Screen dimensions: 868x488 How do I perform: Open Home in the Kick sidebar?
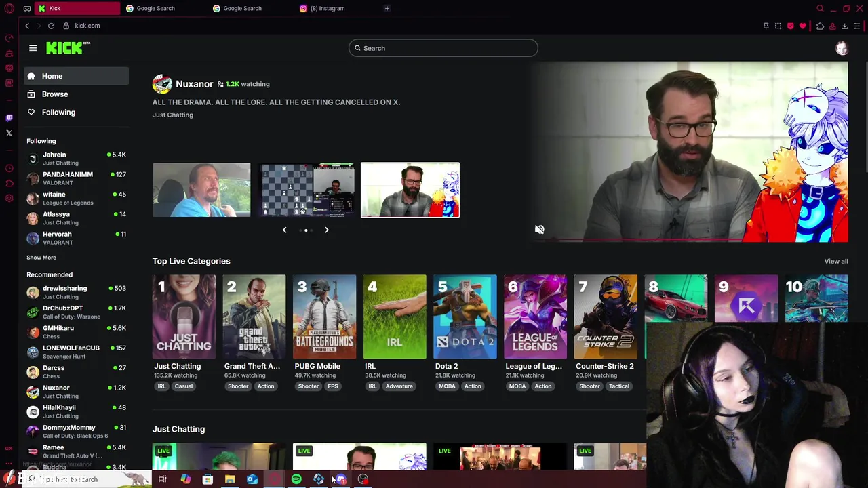tap(76, 77)
